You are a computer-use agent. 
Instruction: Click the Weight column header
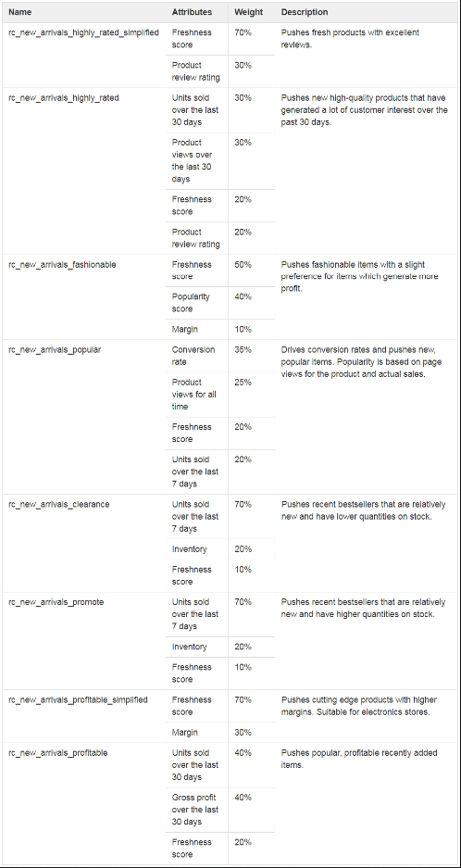click(x=248, y=12)
